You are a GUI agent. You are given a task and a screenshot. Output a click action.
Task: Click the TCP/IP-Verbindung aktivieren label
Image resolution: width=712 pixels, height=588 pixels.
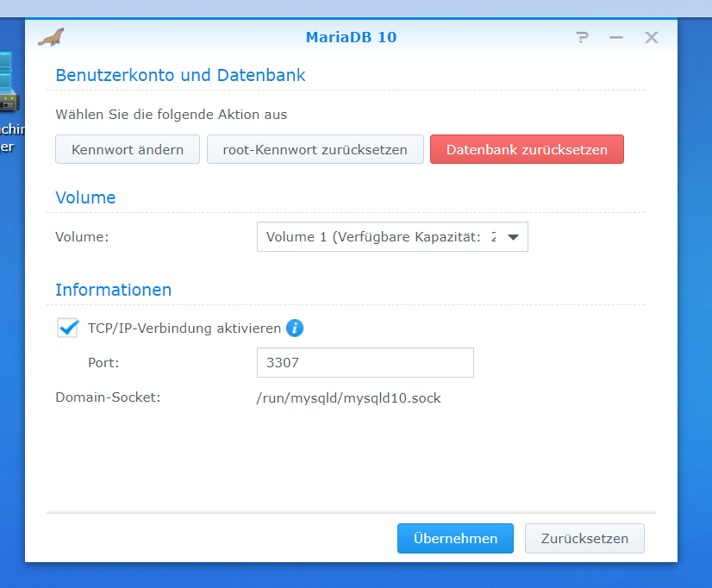(184, 328)
